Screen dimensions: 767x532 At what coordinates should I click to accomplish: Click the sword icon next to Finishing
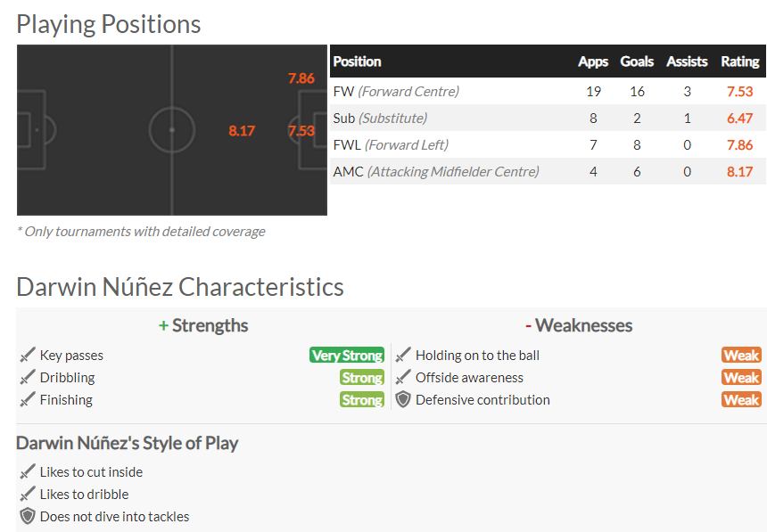pos(28,399)
